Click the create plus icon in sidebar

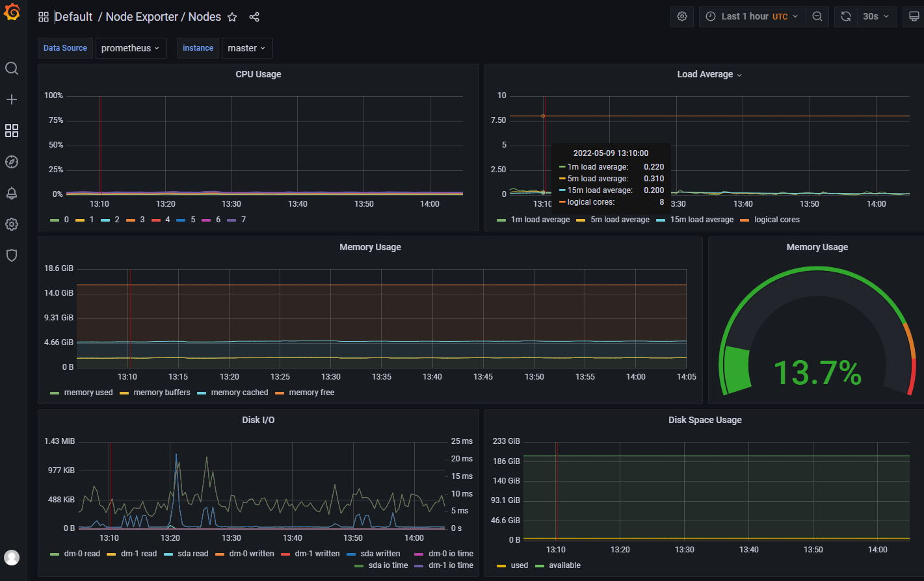[x=12, y=99]
